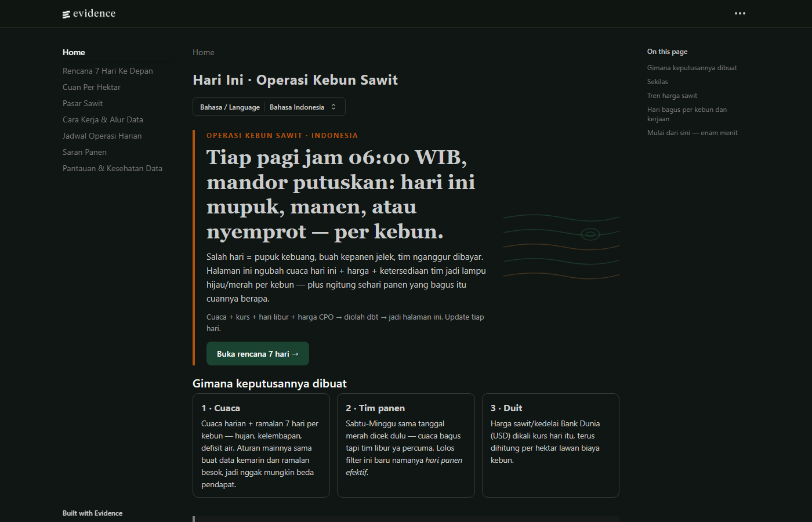Jump to the Sekilas section

coord(658,82)
